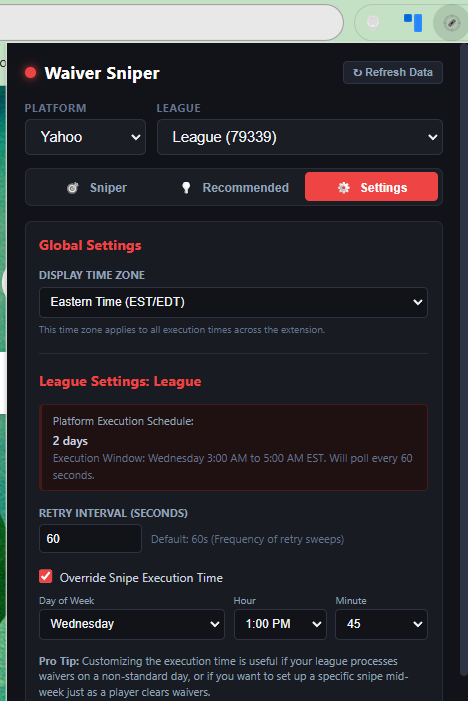
Task: Click the Refresh Data button
Action: coord(393,72)
